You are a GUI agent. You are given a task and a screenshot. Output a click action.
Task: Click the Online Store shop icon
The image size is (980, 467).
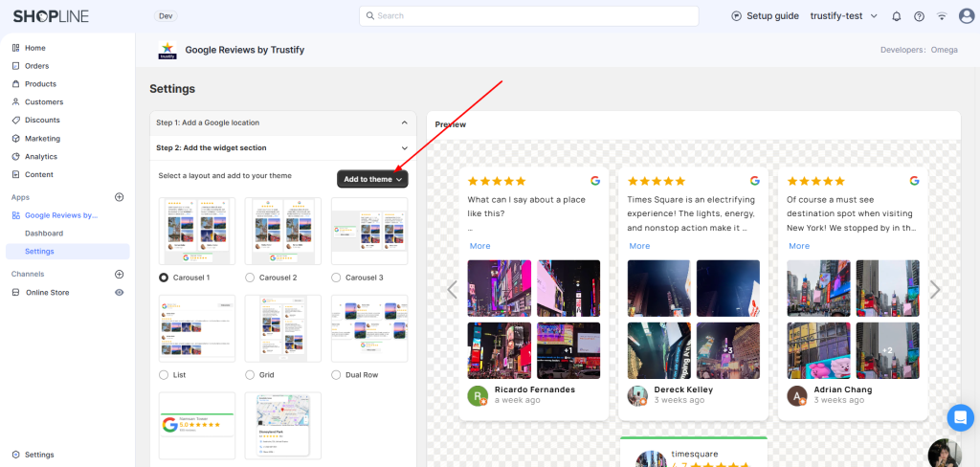[x=15, y=293]
